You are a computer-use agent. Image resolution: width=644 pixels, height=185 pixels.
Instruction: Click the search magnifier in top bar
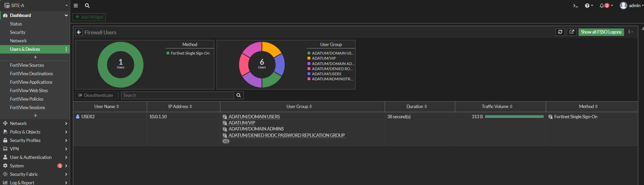click(87, 6)
